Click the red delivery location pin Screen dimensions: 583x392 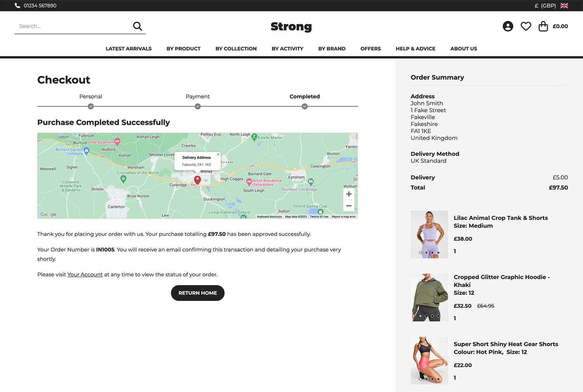pyautogui.click(x=197, y=180)
